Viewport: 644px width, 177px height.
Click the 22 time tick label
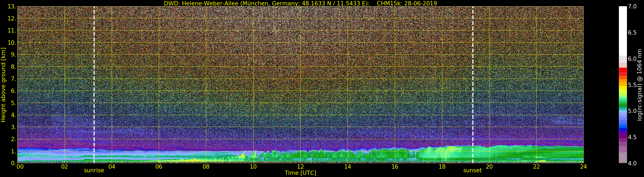pyautogui.click(x=536, y=166)
